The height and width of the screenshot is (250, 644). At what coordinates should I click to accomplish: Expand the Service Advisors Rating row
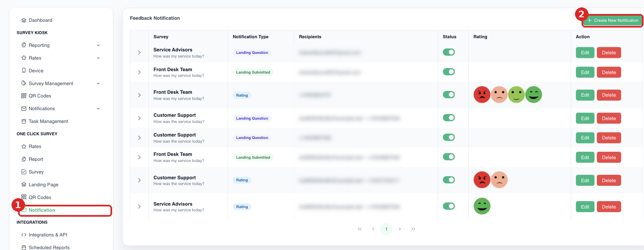[x=139, y=206]
